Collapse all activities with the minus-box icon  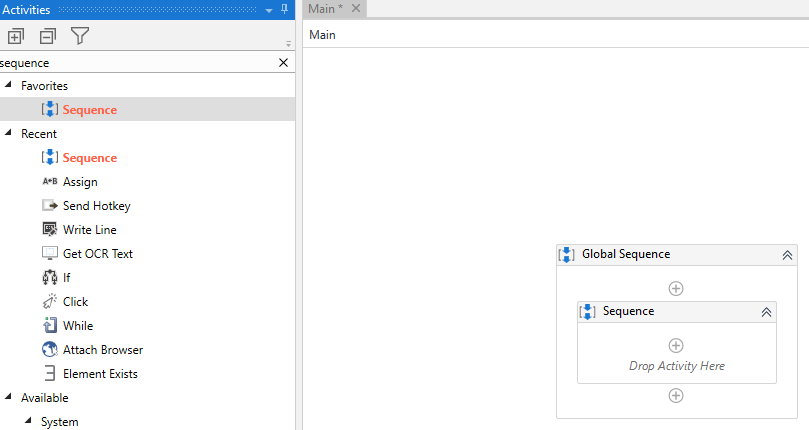tap(48, 36)
